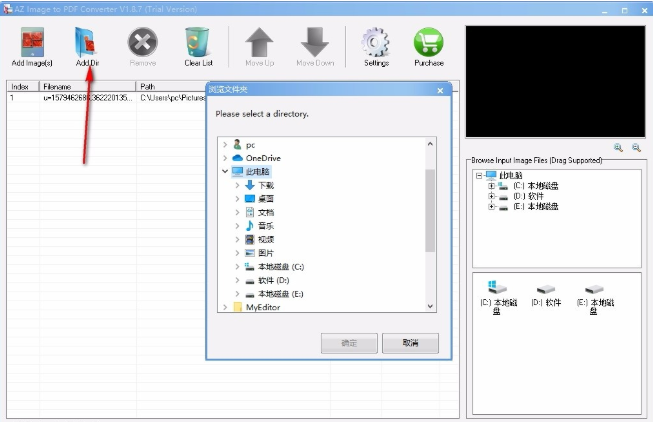
Task: Select the index 1 row in the image list
Action: click(106, 98)
